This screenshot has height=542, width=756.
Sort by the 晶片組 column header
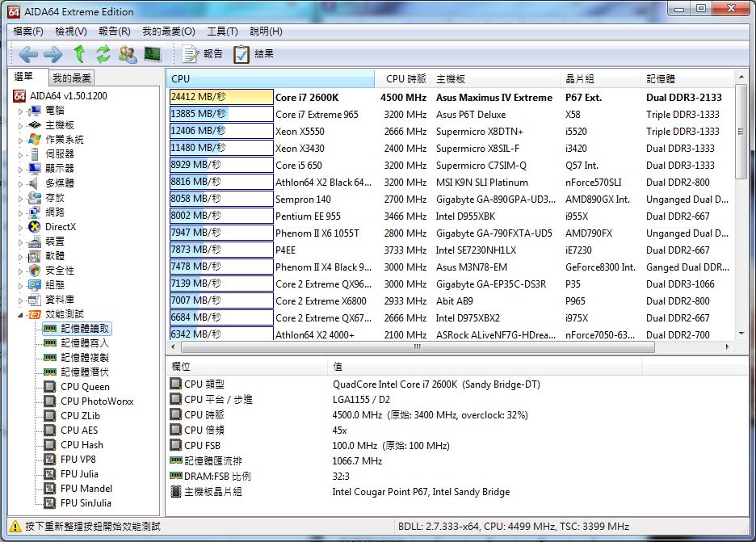[x=601, y=78]
